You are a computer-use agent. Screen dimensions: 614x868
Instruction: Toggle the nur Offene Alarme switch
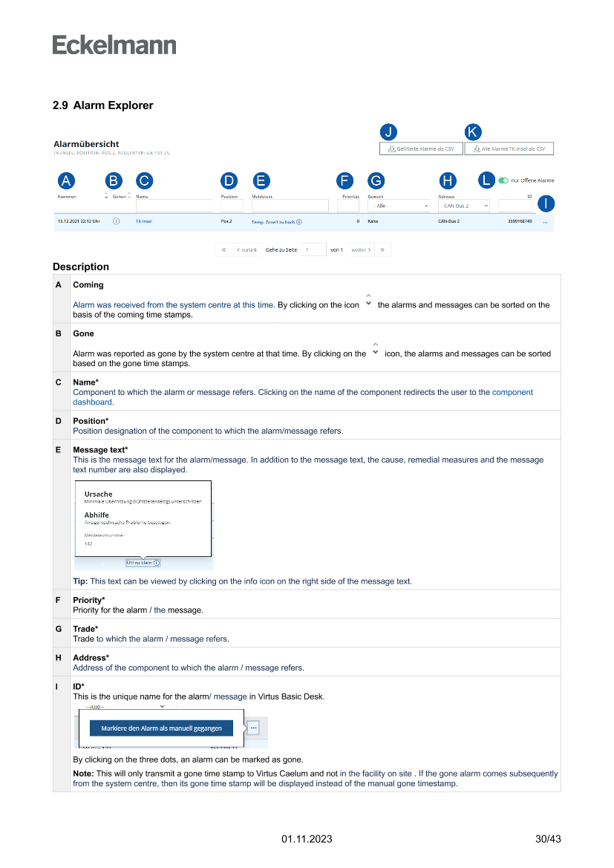(504, 180)
